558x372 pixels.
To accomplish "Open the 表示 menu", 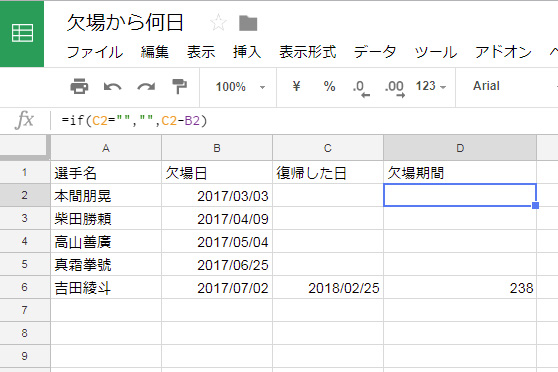I will click(x=201, y=52).
